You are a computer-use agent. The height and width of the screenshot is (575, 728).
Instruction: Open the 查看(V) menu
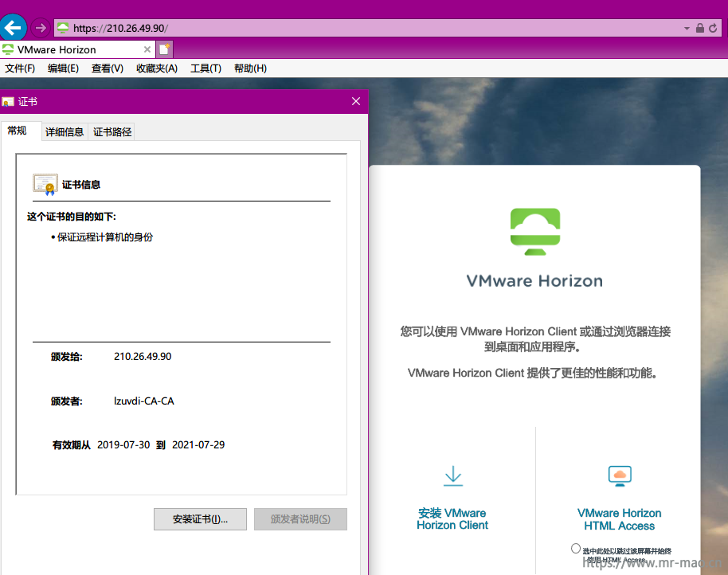108,68
